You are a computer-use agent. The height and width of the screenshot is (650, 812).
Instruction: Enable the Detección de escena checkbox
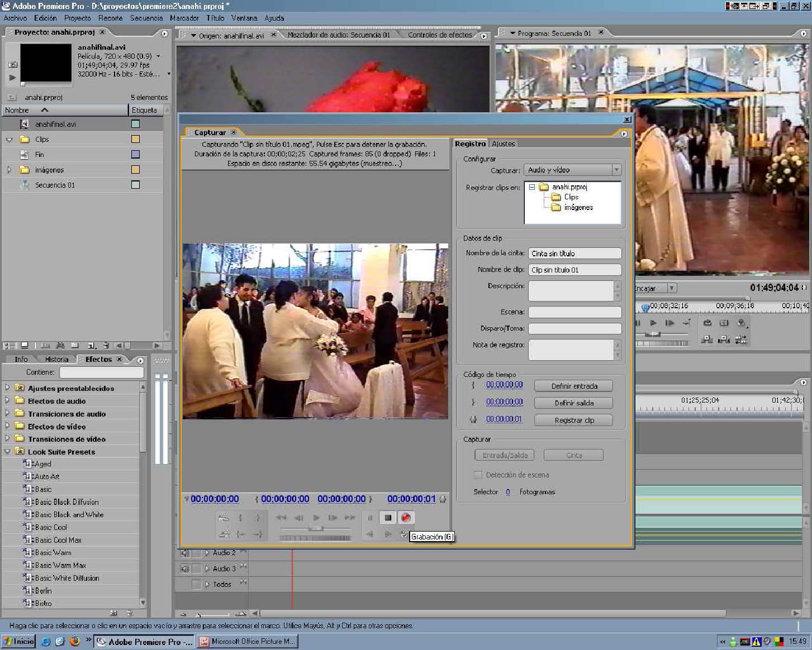(478, 475)
